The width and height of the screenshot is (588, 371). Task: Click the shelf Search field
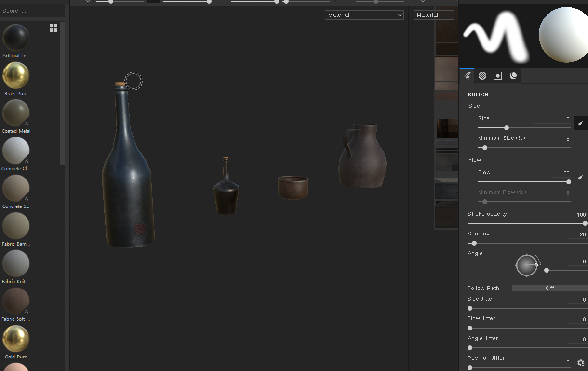tap(32, 11)
